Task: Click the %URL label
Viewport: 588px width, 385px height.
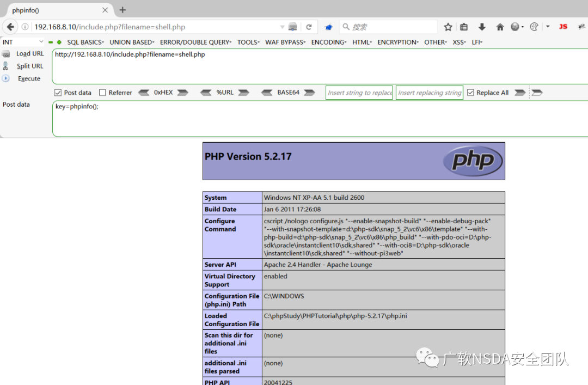Action: point(225,93)
